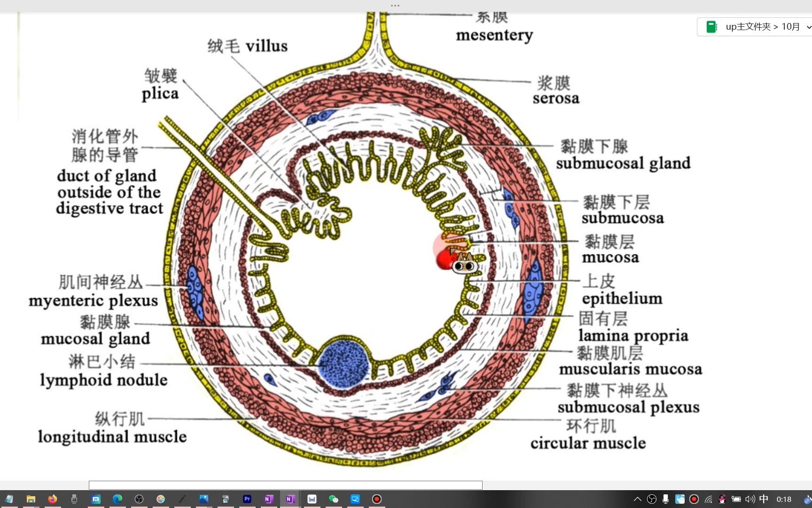Screen dimensions: 812x508
Task: Switch to the first OneNote taskbar icon
Action: tap(268, 499)
